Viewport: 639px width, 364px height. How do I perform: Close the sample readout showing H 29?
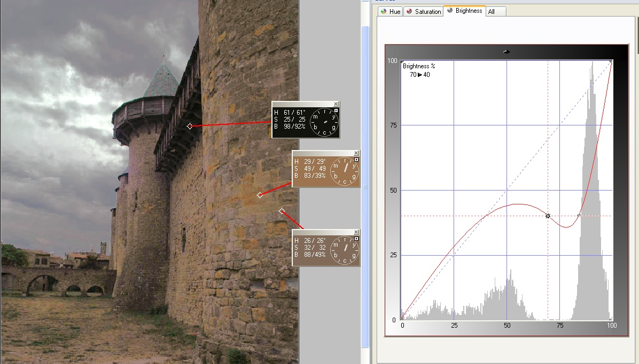coord(356,153)
